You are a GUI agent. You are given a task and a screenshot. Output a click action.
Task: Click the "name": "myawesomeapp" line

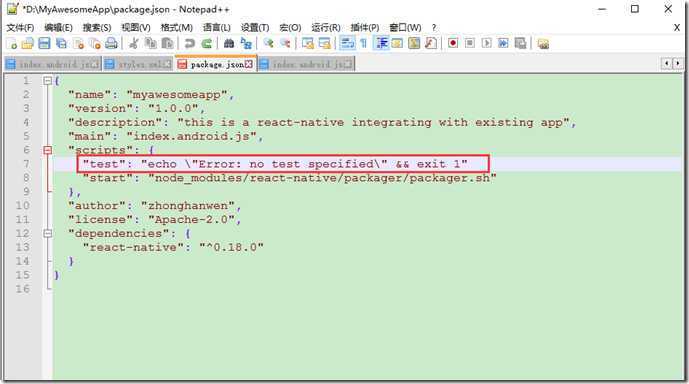(x=151, y=94)
